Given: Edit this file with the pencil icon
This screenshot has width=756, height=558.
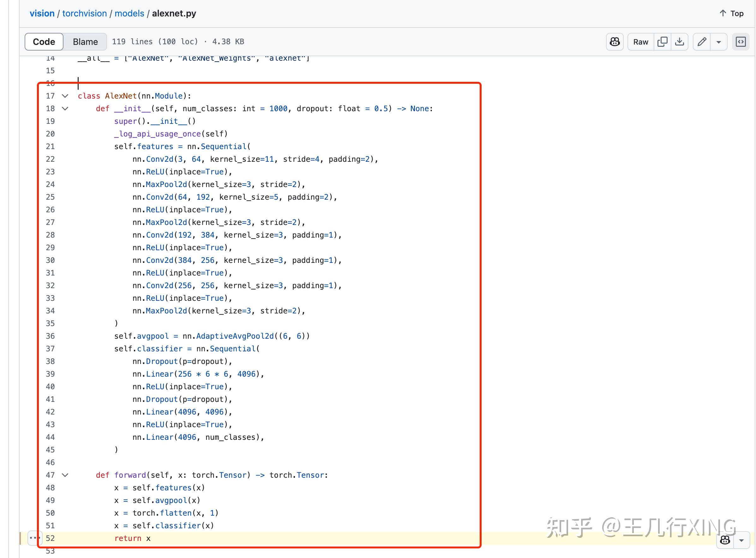Looking at the screenshot, I should pyautogui.click(x=702, y=41).
